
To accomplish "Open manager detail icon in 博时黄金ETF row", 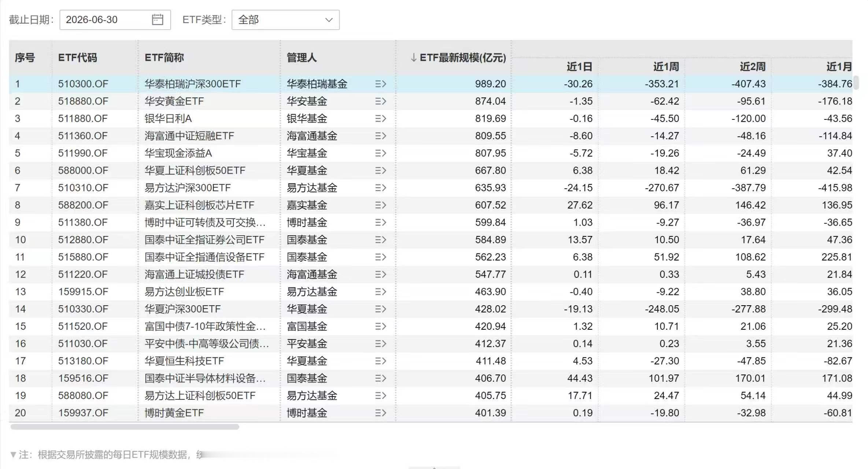I will click(381, 413).
